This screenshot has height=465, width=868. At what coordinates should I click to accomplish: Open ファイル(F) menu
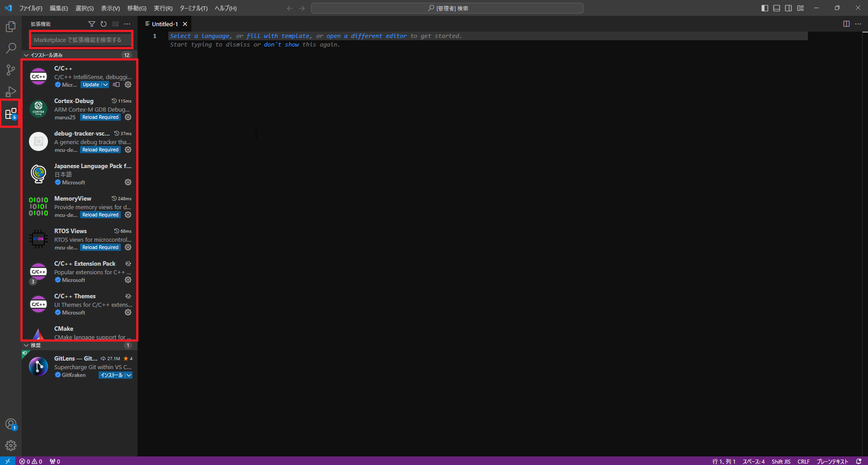tap(31, 8)
